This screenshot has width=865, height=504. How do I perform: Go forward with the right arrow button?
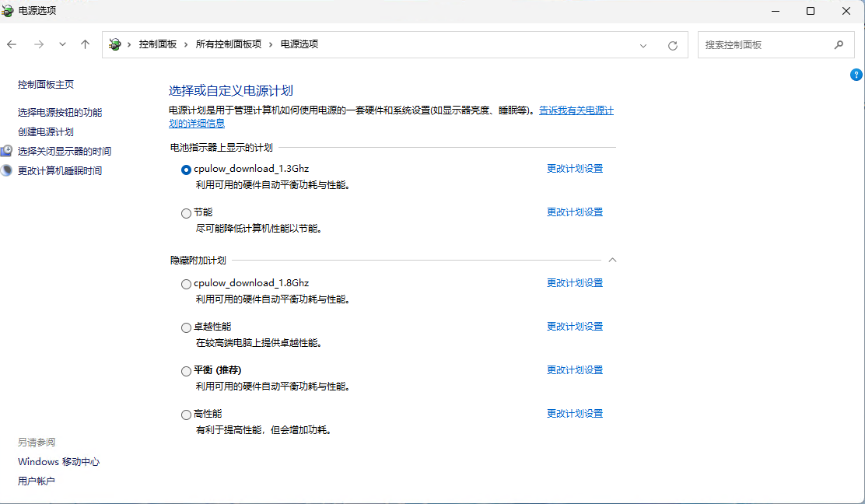[x=39, y=44]
